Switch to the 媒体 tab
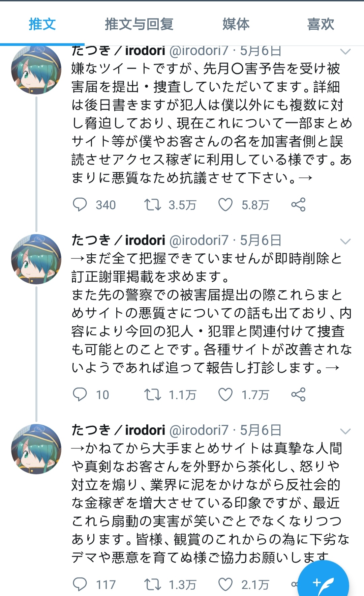The image size is (364, 596). (236, 24)
